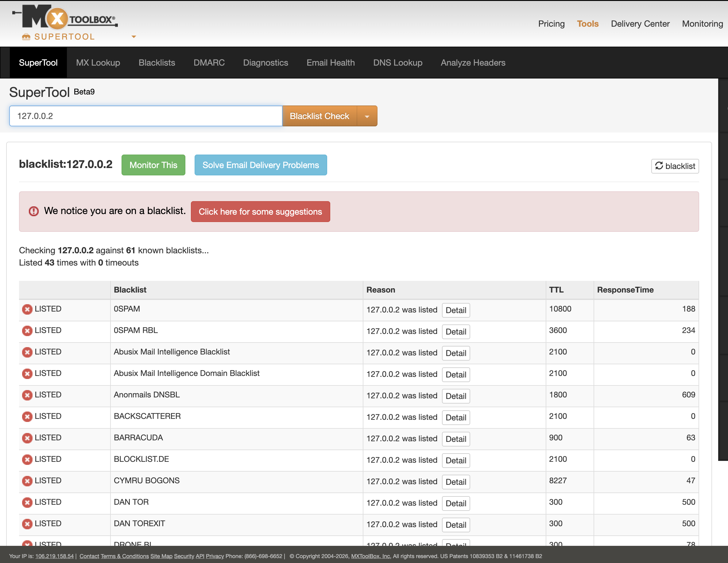The image size is (728, 563).
Task: Open the Blacklist Check dropdown arrow
Action: pos(367,116)
